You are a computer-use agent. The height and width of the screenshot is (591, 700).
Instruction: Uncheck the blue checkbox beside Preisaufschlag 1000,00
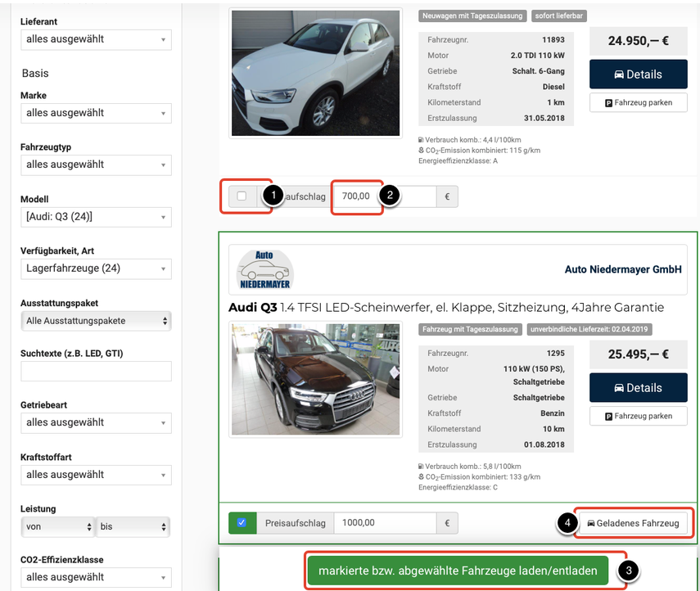click(242, 522)
